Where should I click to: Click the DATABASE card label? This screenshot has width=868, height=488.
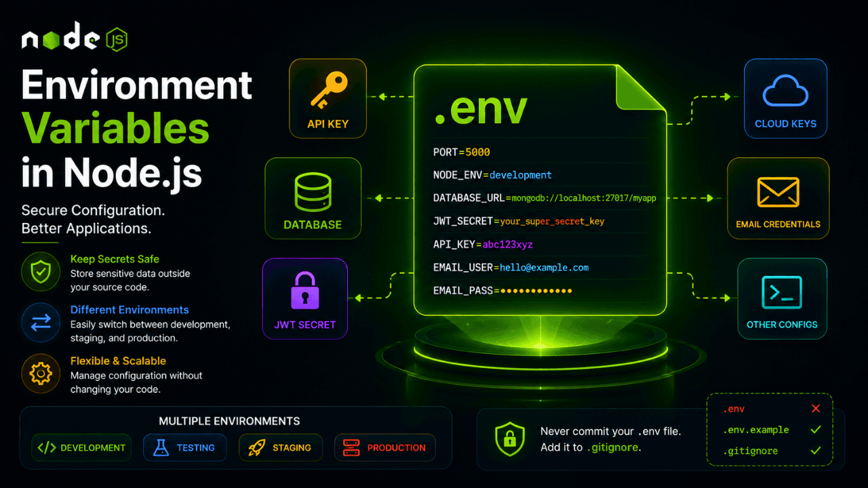click(313, 224)
